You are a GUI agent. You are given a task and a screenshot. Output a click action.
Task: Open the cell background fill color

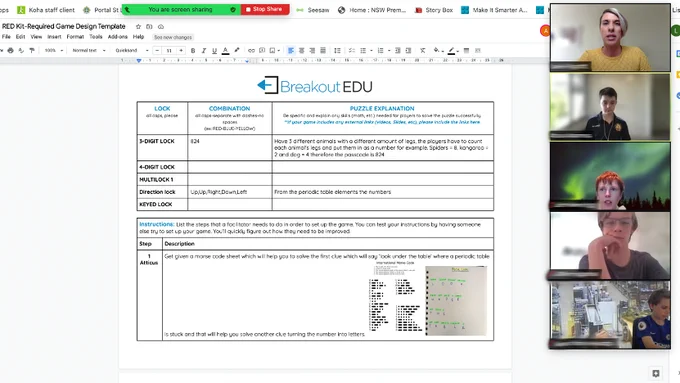pos(437,51)
